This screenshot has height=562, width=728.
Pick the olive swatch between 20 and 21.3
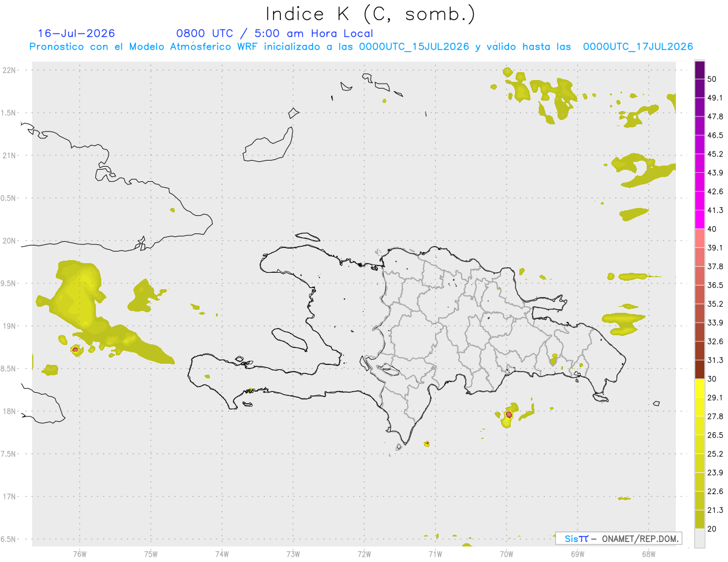pos(699,520)
